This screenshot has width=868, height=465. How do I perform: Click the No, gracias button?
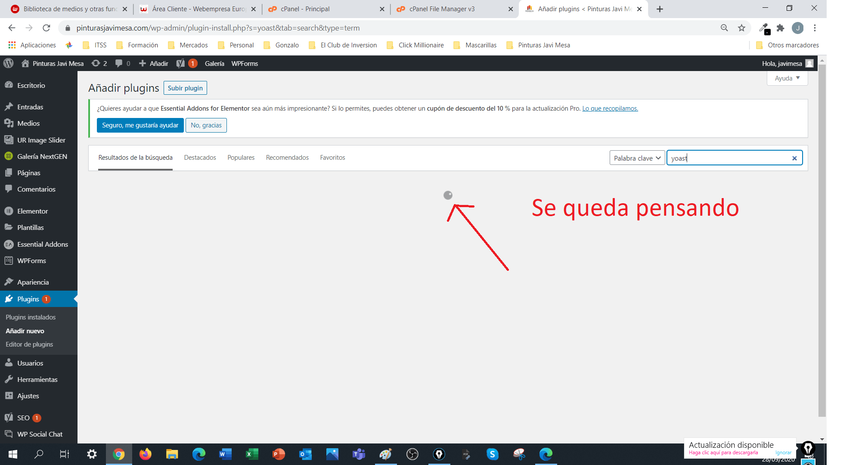pos(206,125)
